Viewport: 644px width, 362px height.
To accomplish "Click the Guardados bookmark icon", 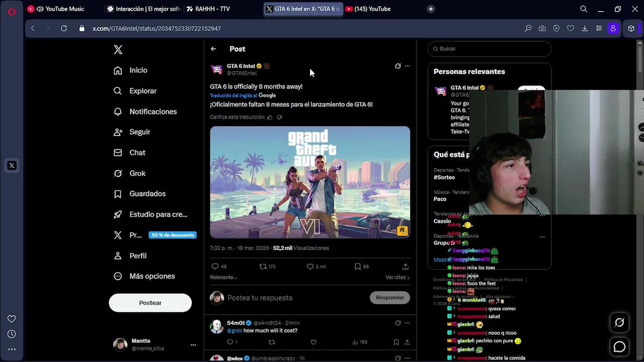I will click(118, 194).
